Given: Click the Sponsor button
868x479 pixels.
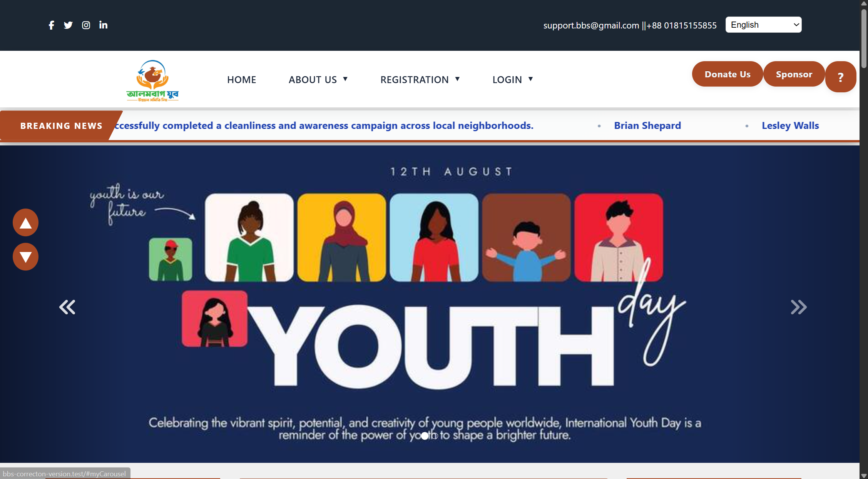Looking at the screenshot, I should [794, 74].
